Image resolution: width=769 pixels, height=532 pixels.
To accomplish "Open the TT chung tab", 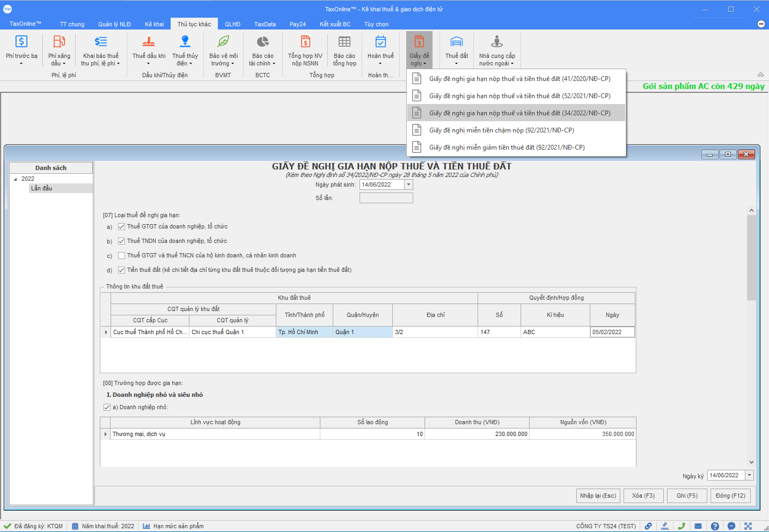I will 72,24.
